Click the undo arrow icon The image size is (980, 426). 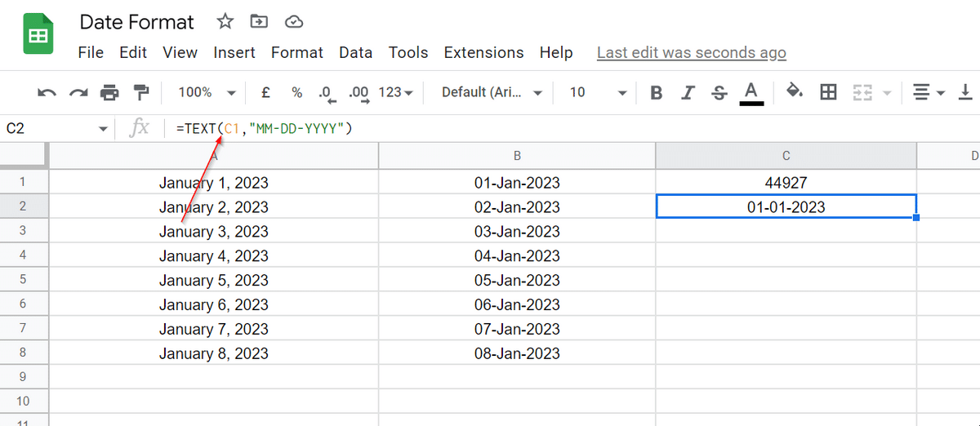pyautogui.click(x=47, y=92)
